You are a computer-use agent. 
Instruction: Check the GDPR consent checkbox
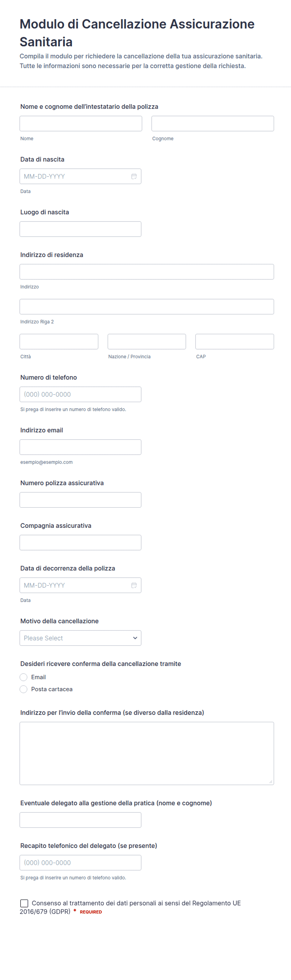pyautogui.click(x=24, y=903)
